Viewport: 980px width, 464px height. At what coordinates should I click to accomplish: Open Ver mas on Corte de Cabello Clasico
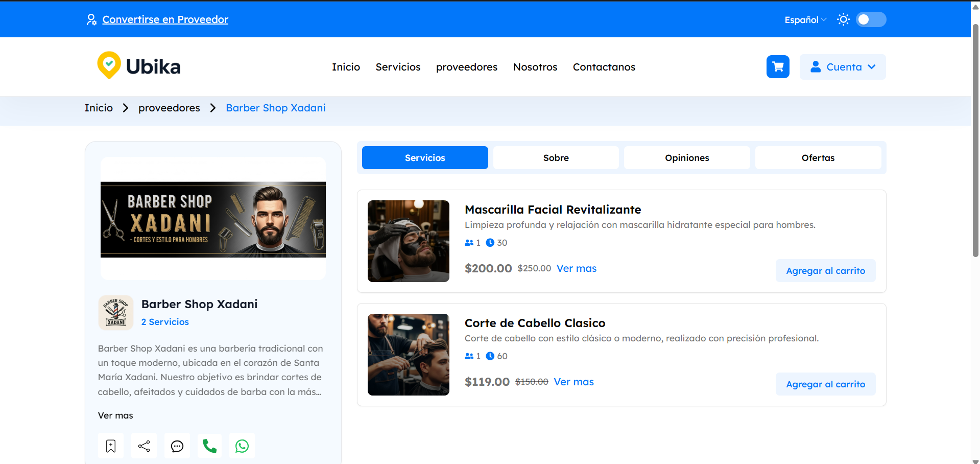click(x=573, y=381)
